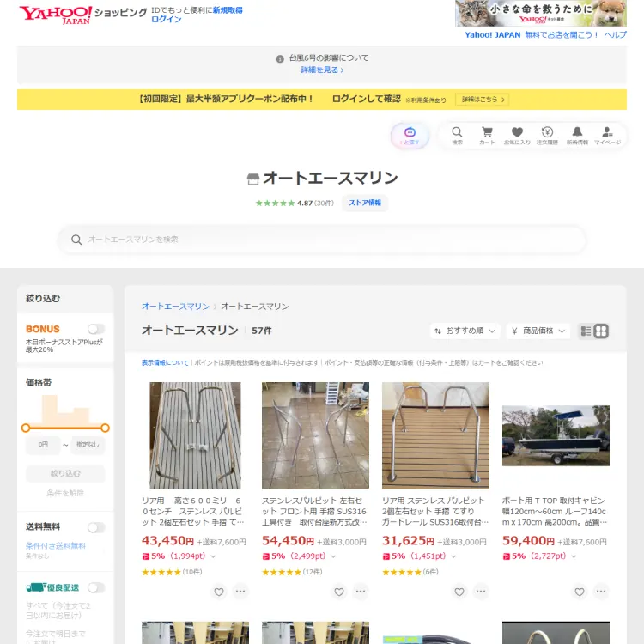Open 詳細を見る typhoon details link
This screenshot has height=644, width=644.
tap(322, 70)
